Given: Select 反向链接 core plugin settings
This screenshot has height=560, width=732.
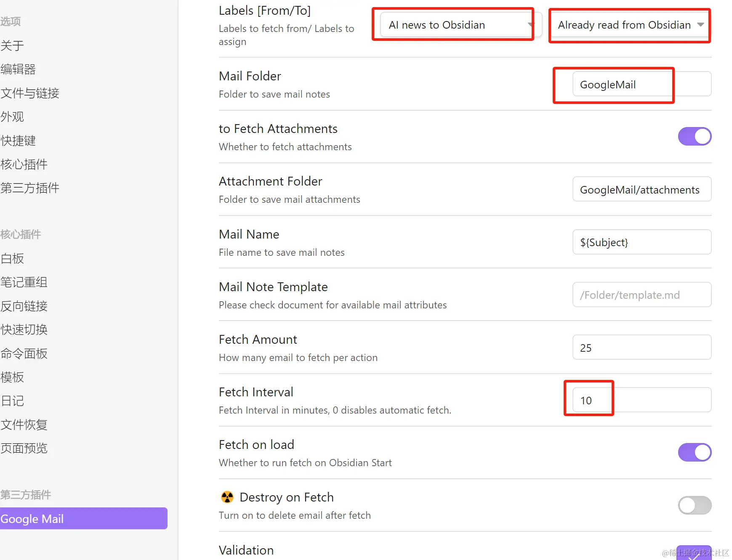Looking at the screenshot, I should [x=24, y=306].
